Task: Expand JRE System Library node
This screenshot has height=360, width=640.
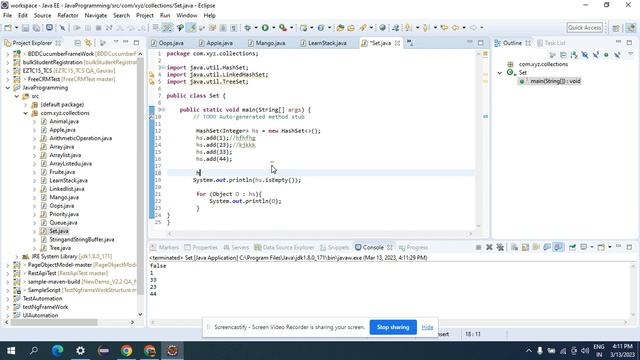Action: (x=17, y=256)
